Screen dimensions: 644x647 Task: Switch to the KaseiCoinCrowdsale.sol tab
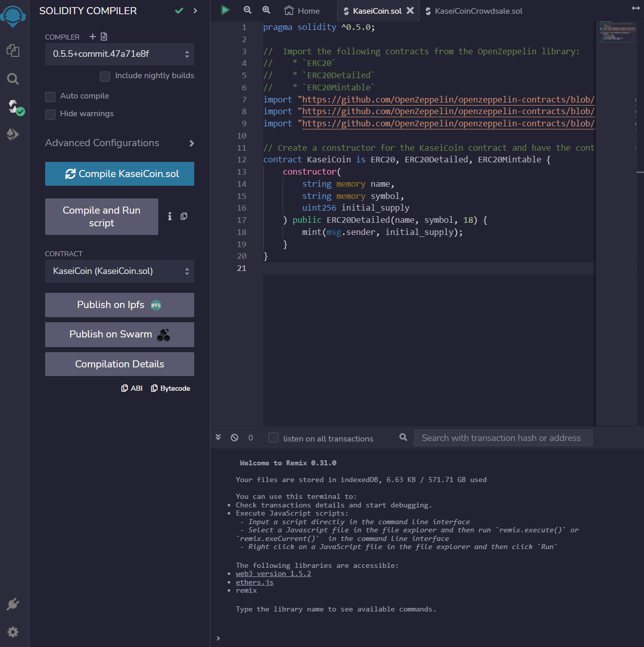click(474, 11)
